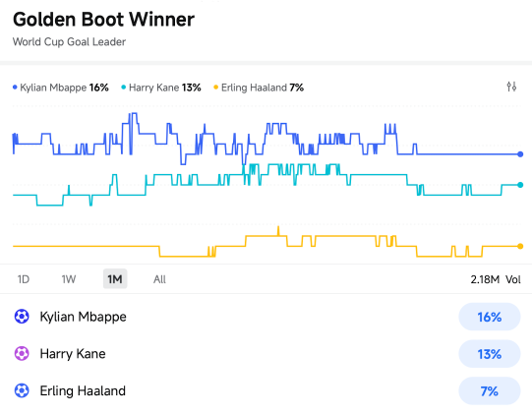Image resolution: width=532 pixels, height=415 pixels.
Task: Click the yellow Erling Haaland legend dot
Action: tap(215, 88)
